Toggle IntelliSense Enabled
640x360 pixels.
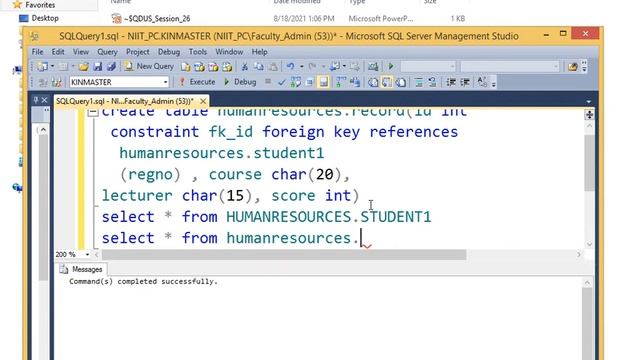tap(323, 82)
